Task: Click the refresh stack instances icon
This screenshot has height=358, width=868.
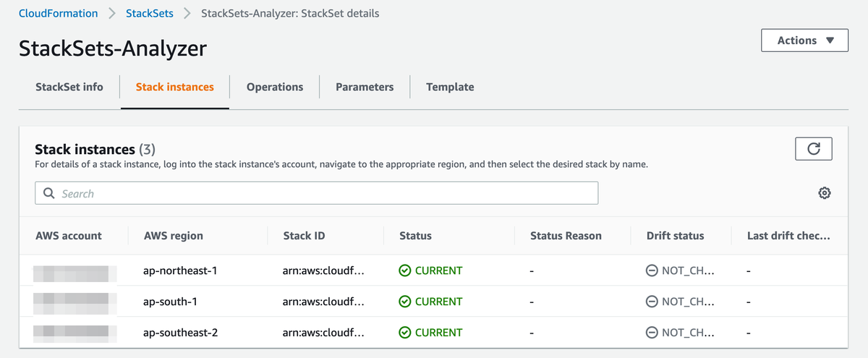Action: pos(813,149)
